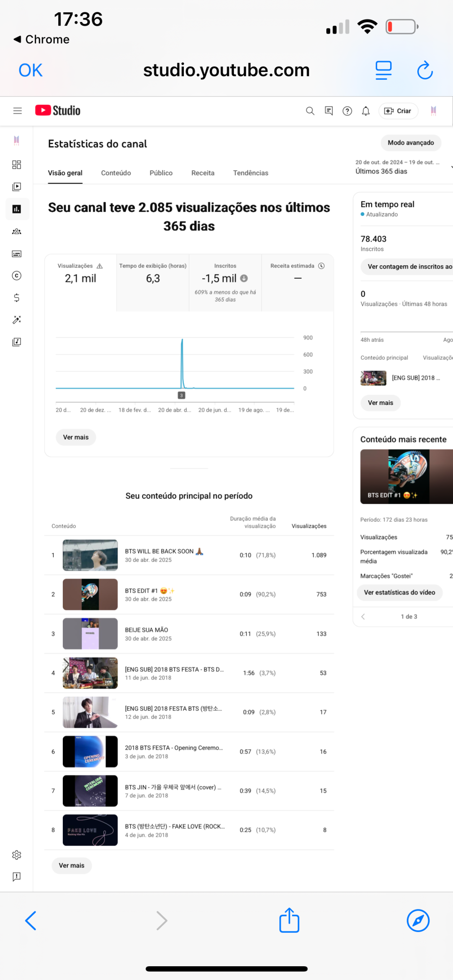Select the Inscritos metric card

coord(225,283)
